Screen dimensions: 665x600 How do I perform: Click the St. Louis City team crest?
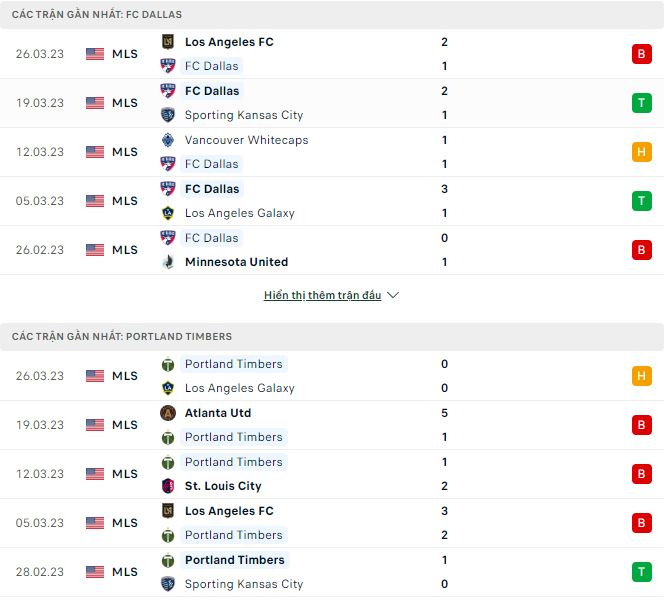168,486
